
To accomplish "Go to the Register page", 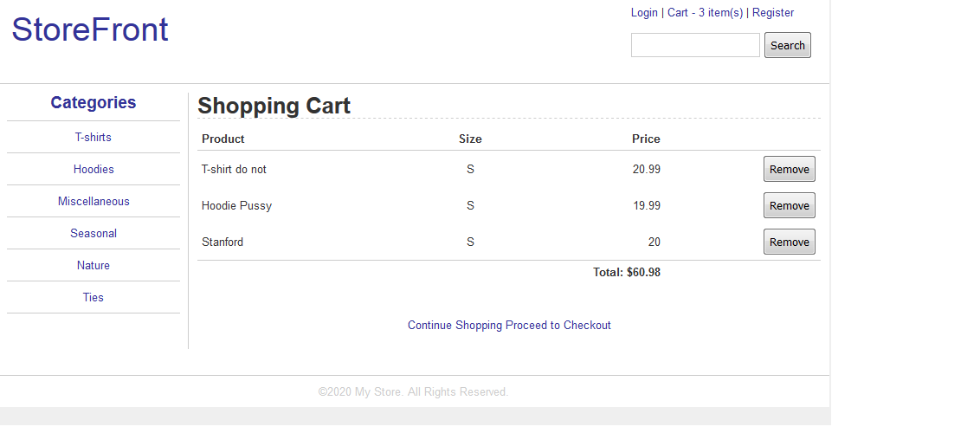I will pyautogui.click(x=773, y=12).
